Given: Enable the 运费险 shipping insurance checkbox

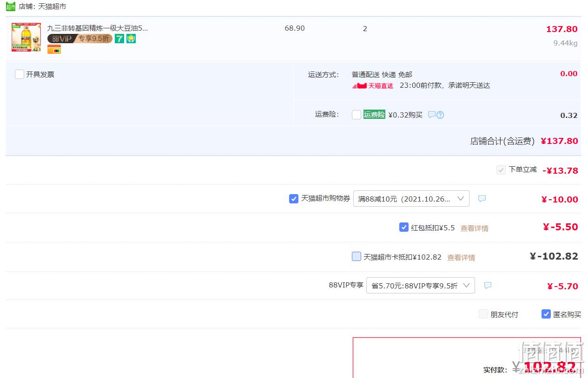Looking at the screenshot, I should pyautogui.click(x=357, y=115).
